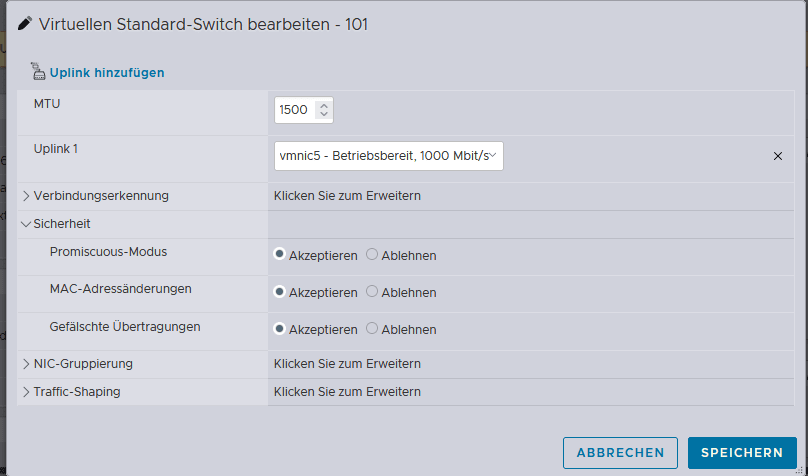The image size is (808, 476).
Task: Select Akzeptieren for MAC-Adressänderungen
Action: click(279, 292)
